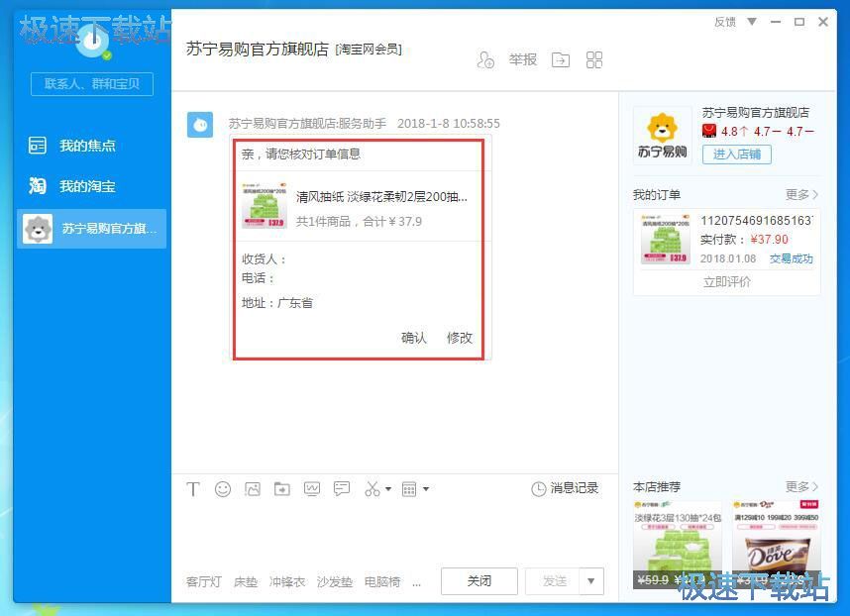Click the send image icon
This screenshot has height=616, width=850.
[253, 488]
